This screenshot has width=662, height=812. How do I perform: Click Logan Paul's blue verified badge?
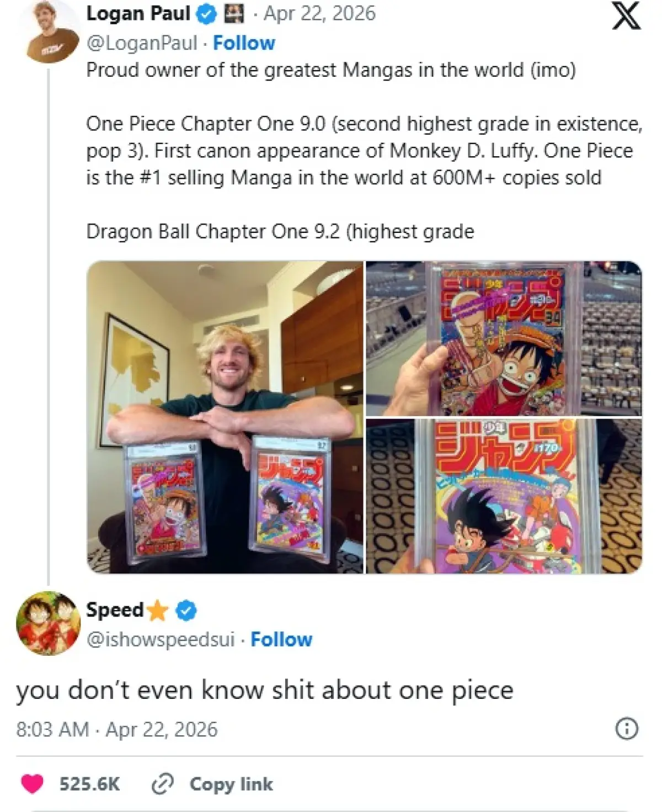(207, 14)
